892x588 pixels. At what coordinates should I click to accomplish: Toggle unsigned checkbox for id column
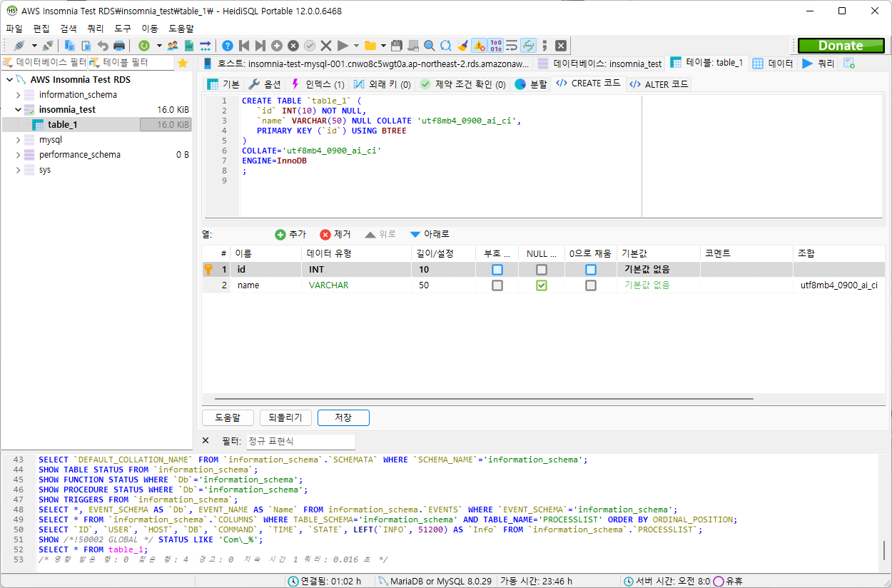pos(497,270)
